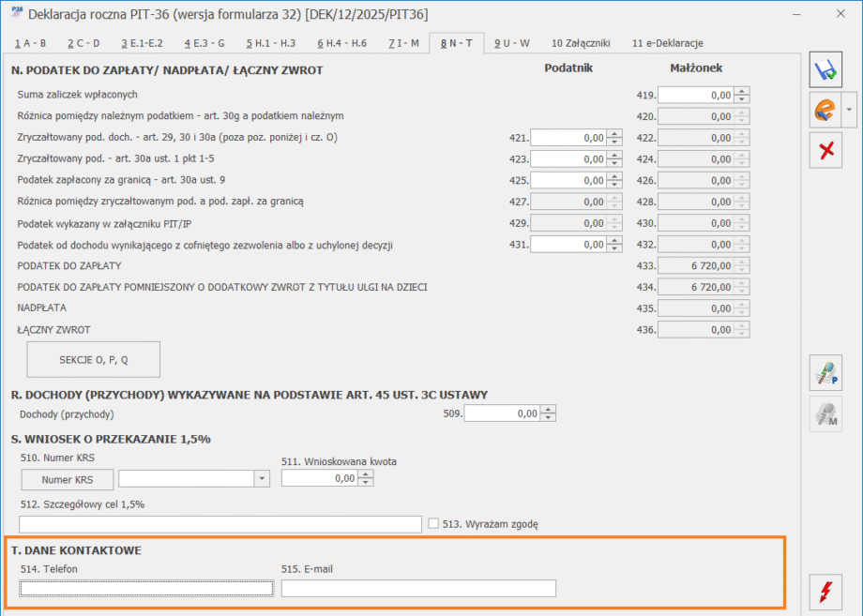The width and height of the screenshot is (863, 616).
Task: Click the PIT-36 window title icon
Action: (x=17, y=13)
